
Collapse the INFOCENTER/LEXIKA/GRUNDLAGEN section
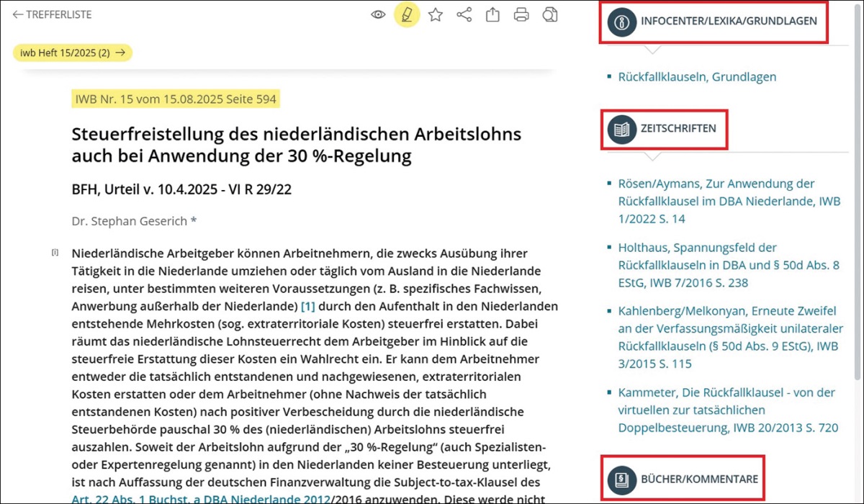pos(729,22)
